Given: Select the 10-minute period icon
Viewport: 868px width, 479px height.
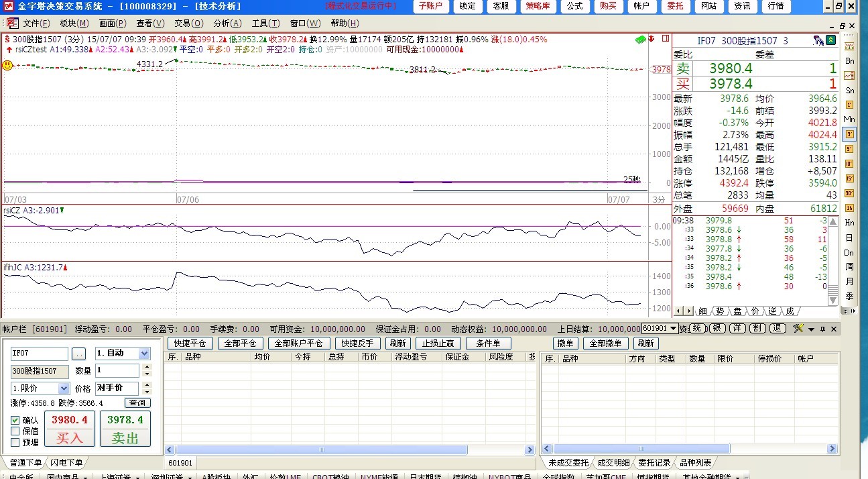Looking at the screenshot, I should [x=849, y=164].
